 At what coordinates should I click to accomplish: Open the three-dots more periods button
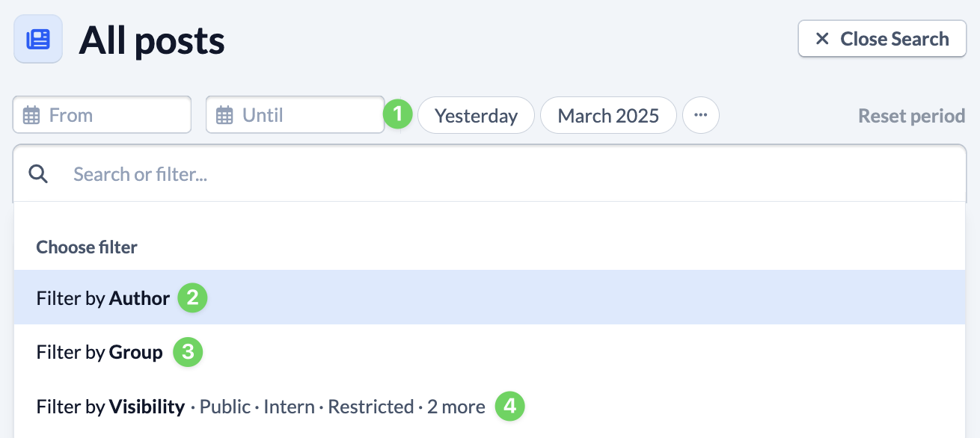tap(701, 115)
